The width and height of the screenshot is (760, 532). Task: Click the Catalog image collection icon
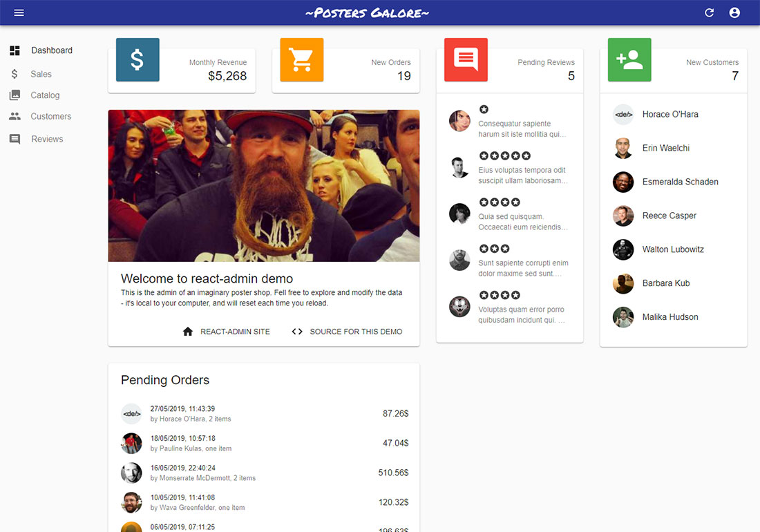tap(15, 95)
